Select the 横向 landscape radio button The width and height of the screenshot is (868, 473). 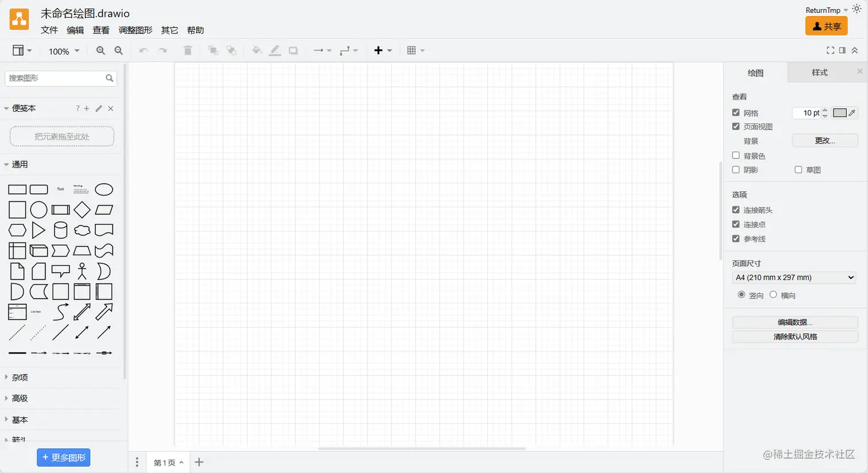[773, 294]
